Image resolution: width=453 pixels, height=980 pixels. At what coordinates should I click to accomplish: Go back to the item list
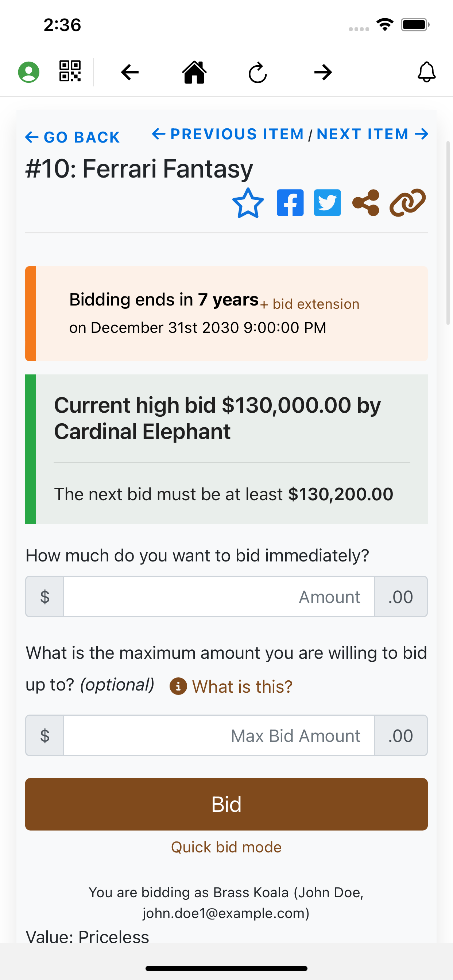pyautogui.click(x=72, y=137)
